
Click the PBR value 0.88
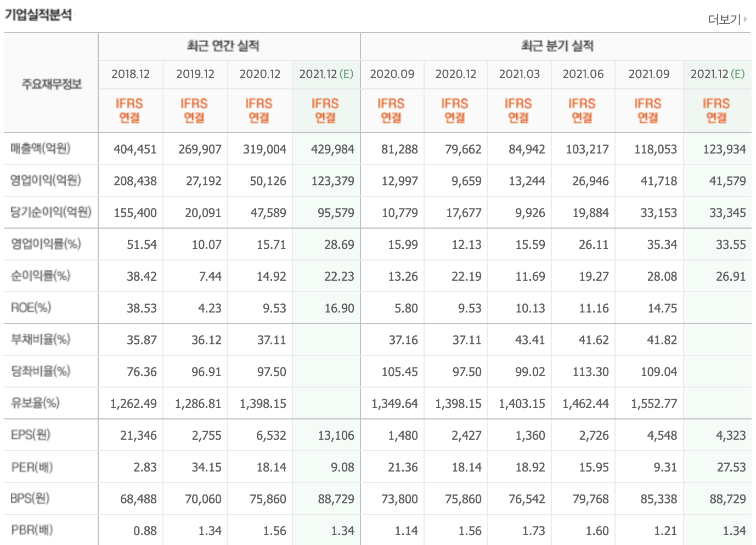[x=145, y=531]
